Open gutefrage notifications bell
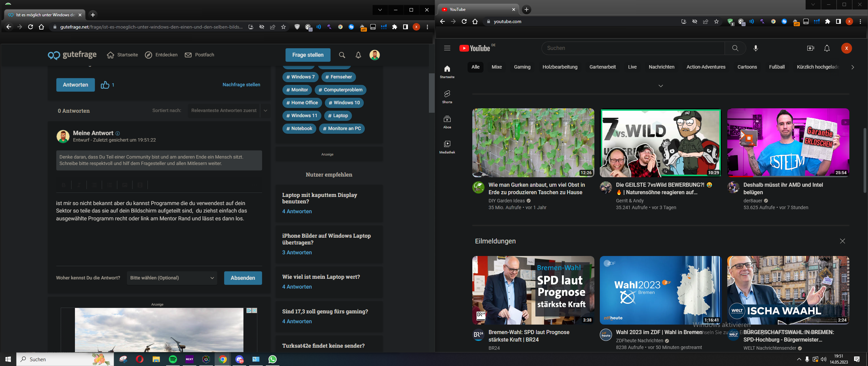The image size is (868, 366). (x=358, y=55)
